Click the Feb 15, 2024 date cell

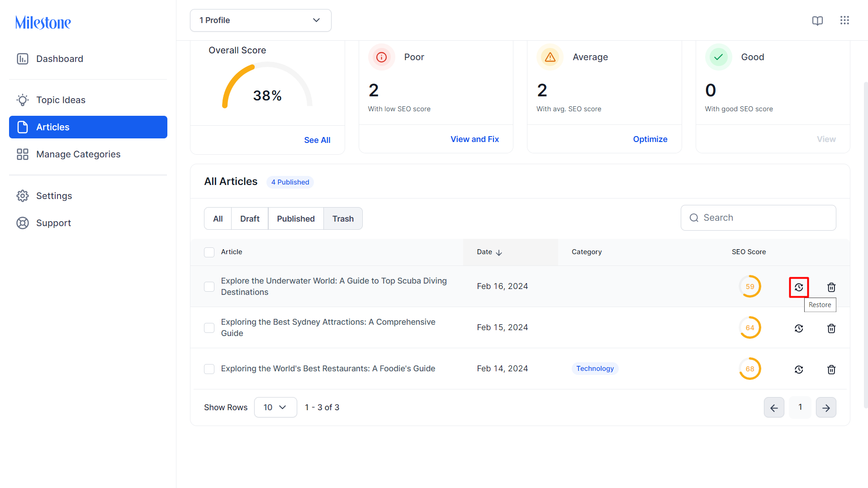502,327
